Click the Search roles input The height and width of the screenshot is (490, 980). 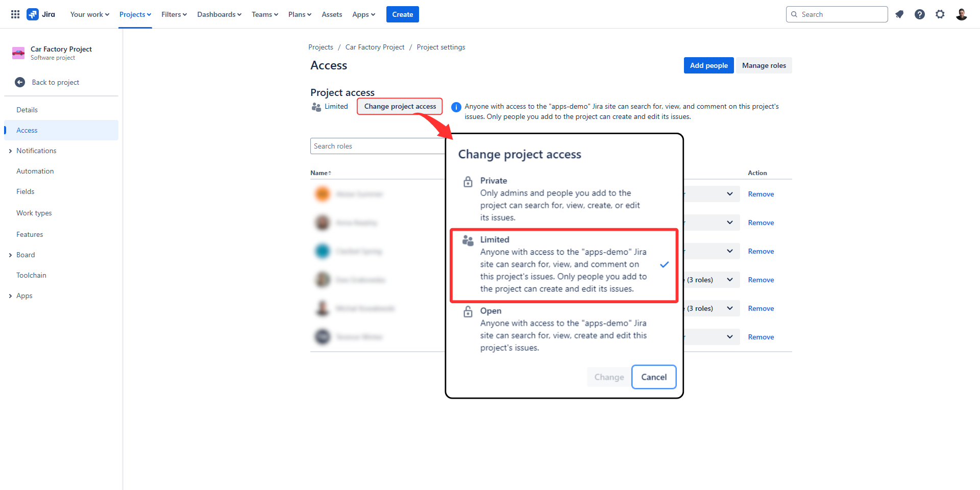click(378, 146)
